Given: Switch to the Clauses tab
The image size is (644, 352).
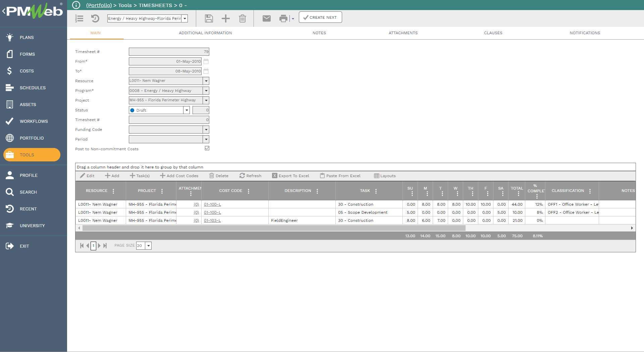Looking at the screenshot, I should pos(493,33).
